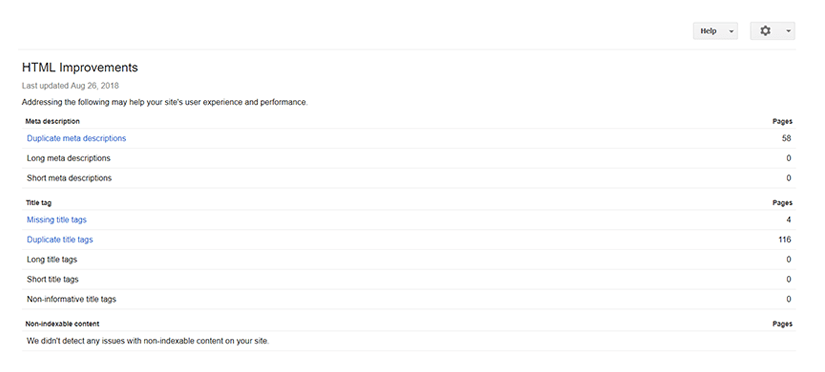This screenshot has width=825, height=372.
Task: Click the Title tag section header
Action: pyautogui.click(x=38, y=203)
